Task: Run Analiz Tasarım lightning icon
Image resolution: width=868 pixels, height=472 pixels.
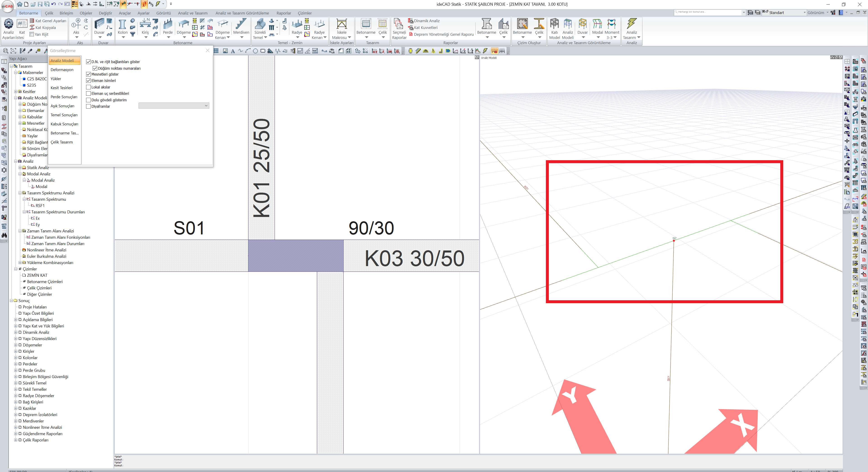Action: click(632, 29)
